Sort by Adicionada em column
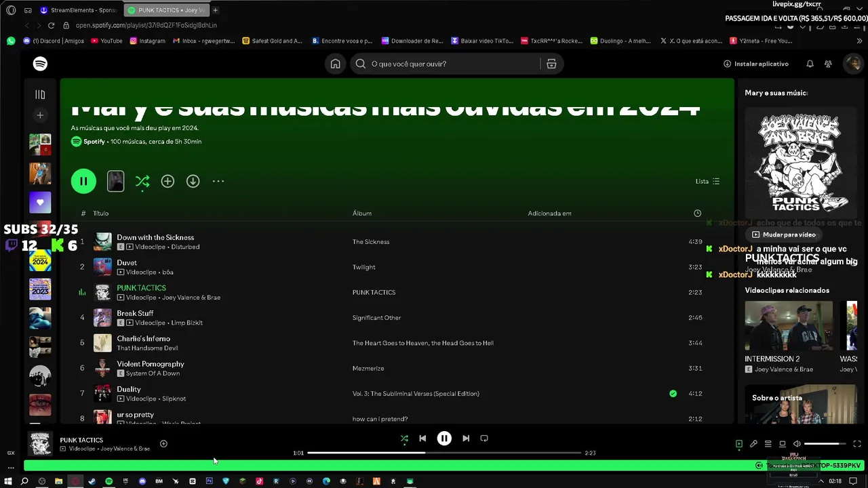 [550, 213]
